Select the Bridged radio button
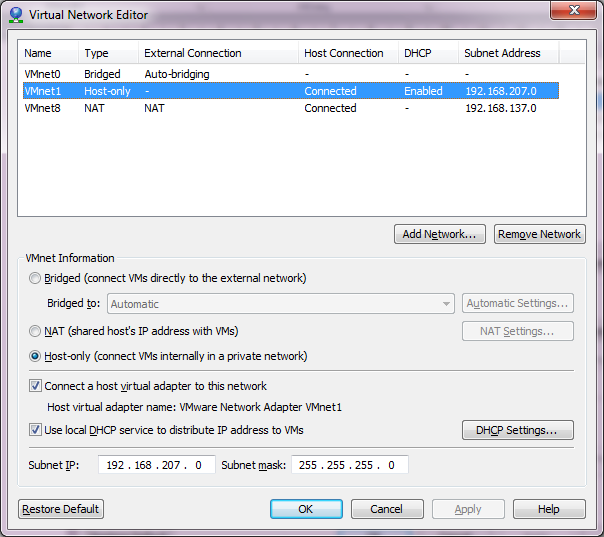This screenshot has width=604, height=537. coord(35,278)
